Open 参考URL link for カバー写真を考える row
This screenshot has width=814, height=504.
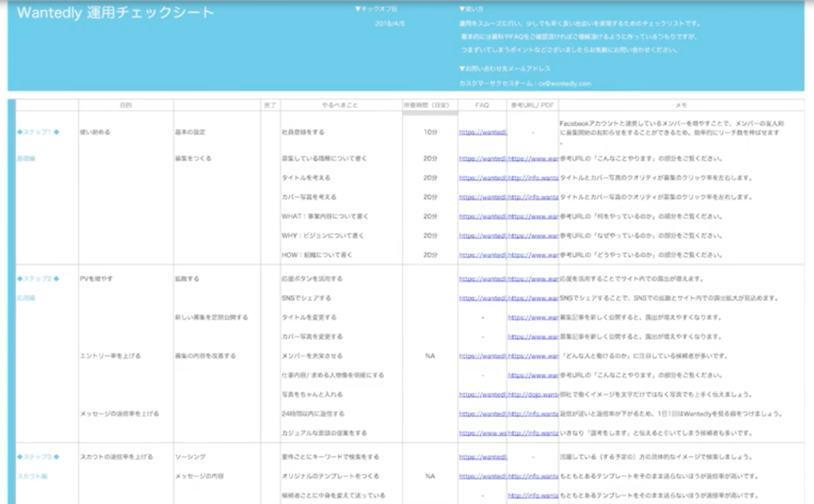click(533, 197)
